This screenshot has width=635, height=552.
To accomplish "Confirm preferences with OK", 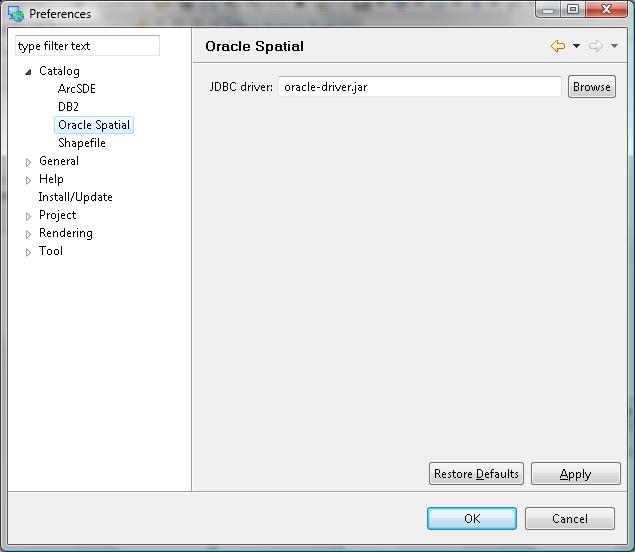I will (x=472, y=518).
